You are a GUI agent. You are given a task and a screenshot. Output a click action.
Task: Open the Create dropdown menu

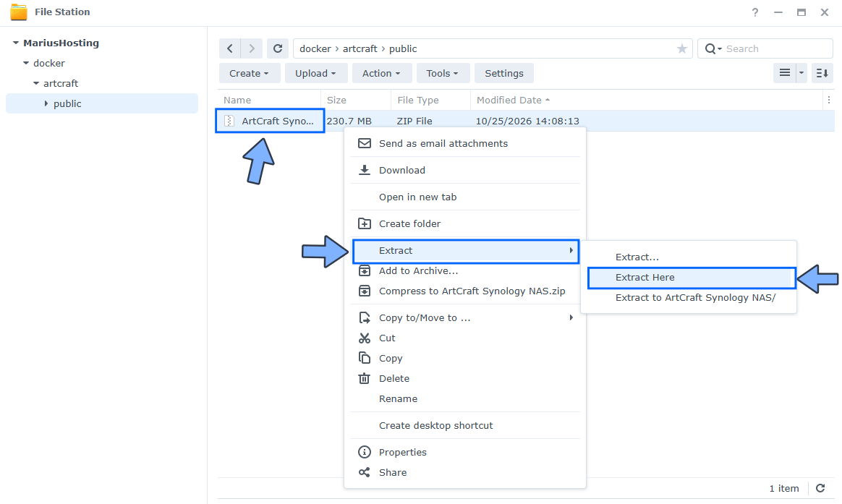(249, 73)
